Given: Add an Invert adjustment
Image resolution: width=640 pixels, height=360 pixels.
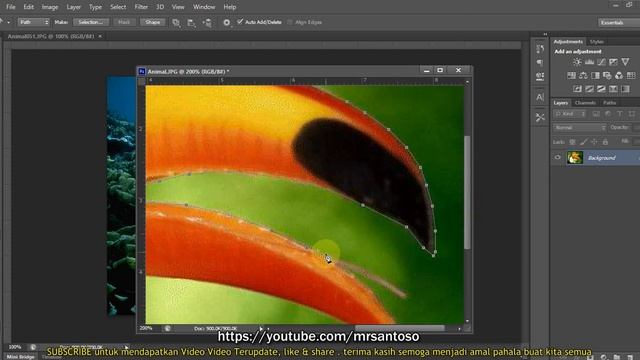Looking at the screenshot, I should (x=577, y=89).
